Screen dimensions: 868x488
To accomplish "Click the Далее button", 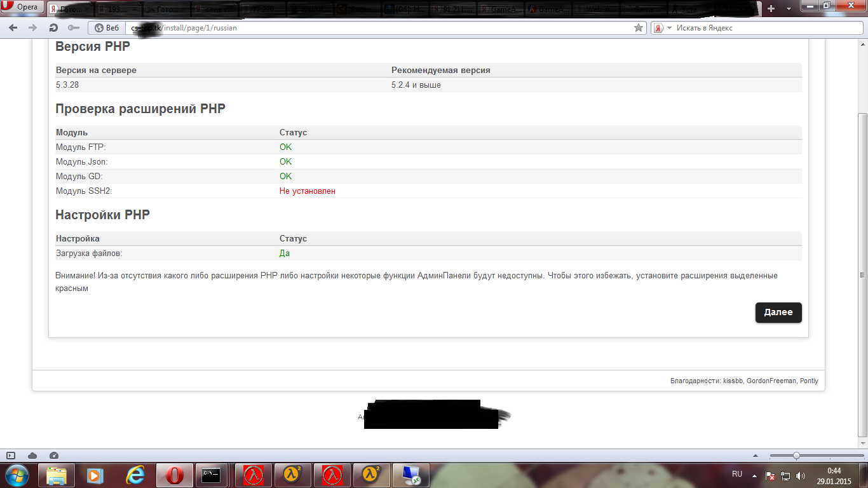I will [x=778, y=313].
